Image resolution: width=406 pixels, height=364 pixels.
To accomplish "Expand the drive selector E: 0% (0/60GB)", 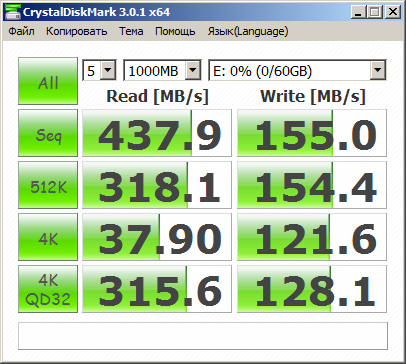I will (x=297, y=70).
